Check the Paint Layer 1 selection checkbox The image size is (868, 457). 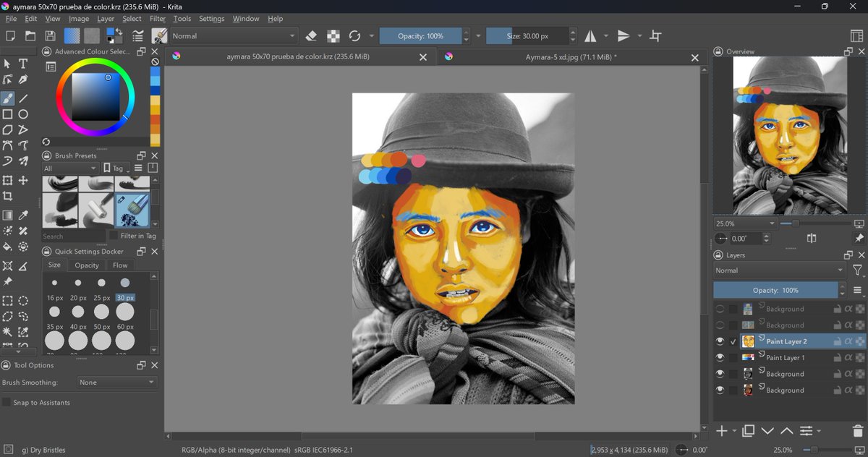coord(733,357)
